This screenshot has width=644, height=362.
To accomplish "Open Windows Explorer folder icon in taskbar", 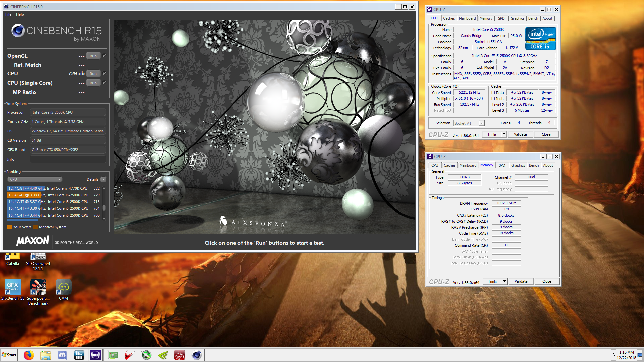I will pyautogui.click(x=46, y=355).
